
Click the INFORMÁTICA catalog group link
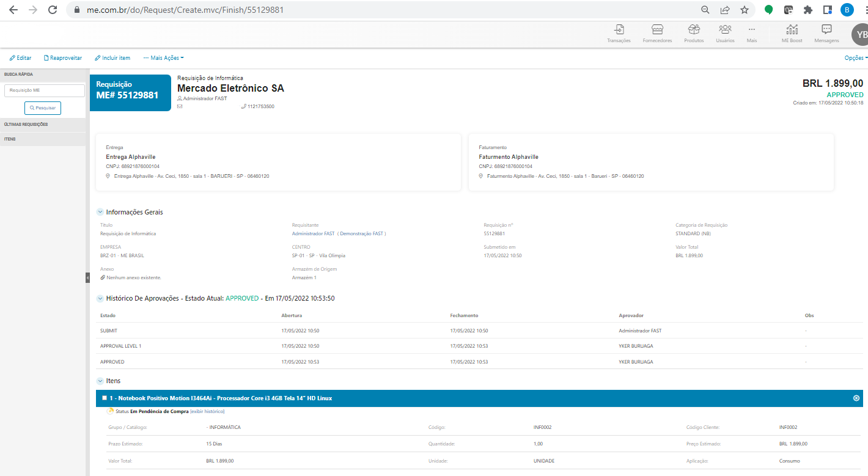225,427
